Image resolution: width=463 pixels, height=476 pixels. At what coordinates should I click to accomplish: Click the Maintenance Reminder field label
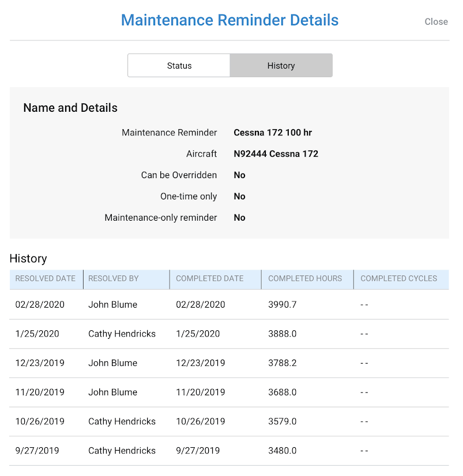[x=169, y=133]
